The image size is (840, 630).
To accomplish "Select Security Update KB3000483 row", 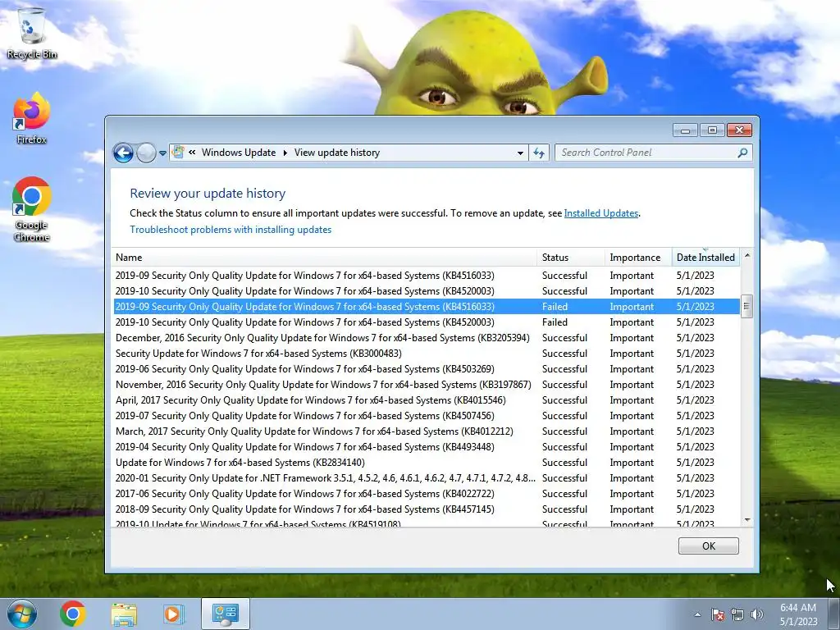I will click(426, 353).
